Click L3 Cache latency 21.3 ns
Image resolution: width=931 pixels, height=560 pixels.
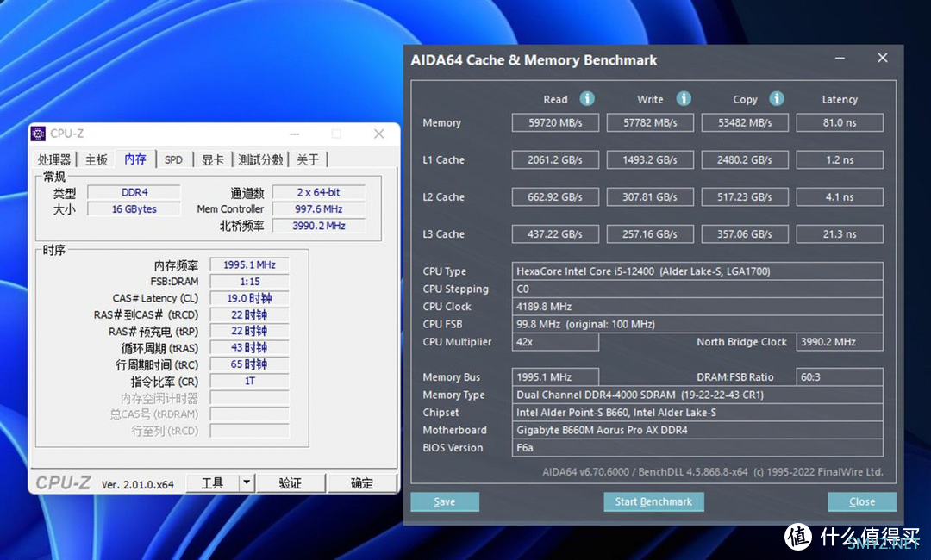pos(840,234)
